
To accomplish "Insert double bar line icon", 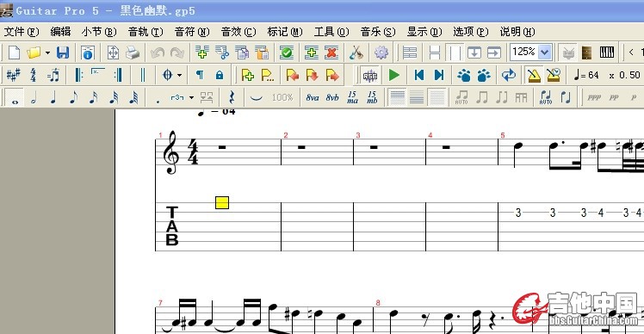I will 143,75.
